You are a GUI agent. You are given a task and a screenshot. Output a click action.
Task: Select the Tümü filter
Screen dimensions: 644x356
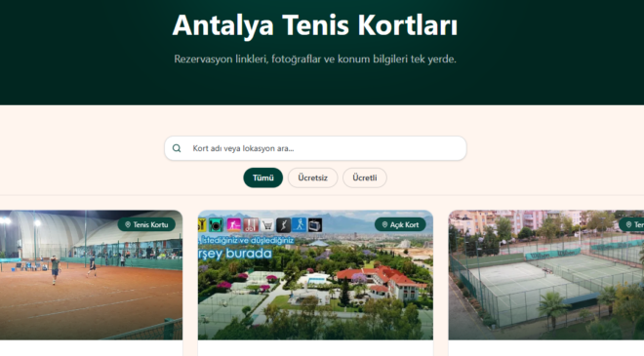pyautogui.click(x=262, y=178)
